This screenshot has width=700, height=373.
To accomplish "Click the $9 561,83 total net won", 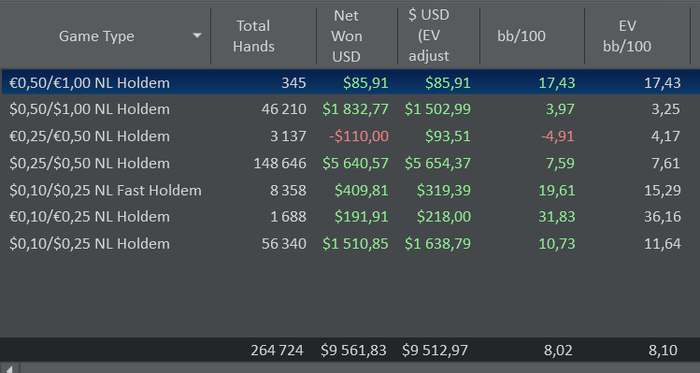I will point(353,350).
